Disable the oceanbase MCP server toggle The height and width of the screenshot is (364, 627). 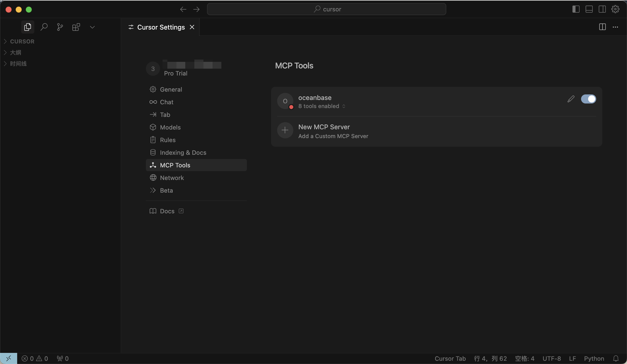point(588,99)
